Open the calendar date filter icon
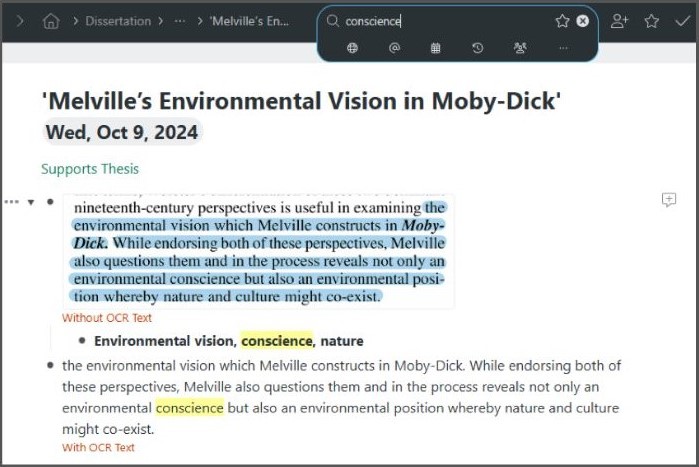This screenshot has width=699, height=467. coord(436,48)
